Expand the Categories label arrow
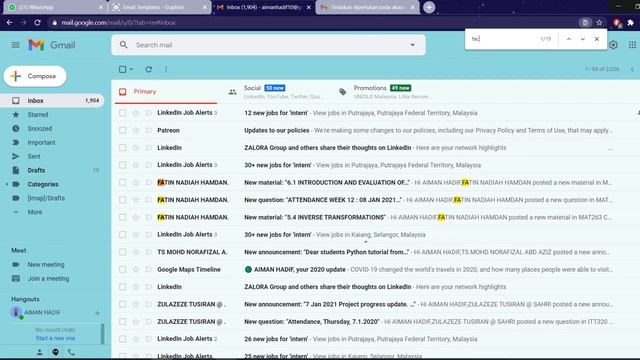 7,184
